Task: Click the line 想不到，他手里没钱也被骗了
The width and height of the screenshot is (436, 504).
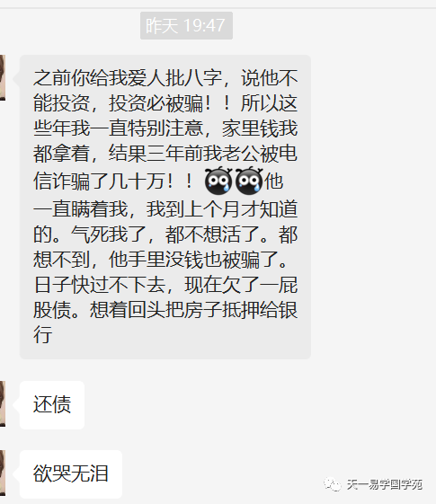Action: [161, 259]
